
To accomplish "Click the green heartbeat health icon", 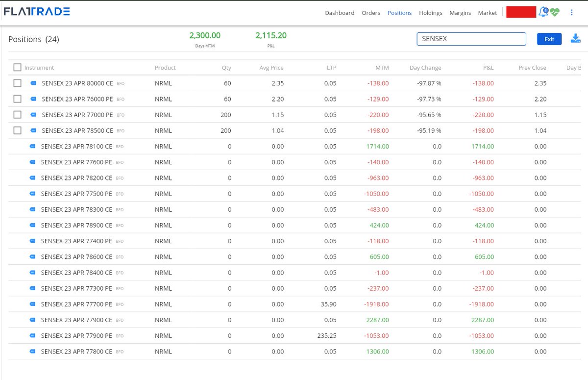I will (555, 13).
